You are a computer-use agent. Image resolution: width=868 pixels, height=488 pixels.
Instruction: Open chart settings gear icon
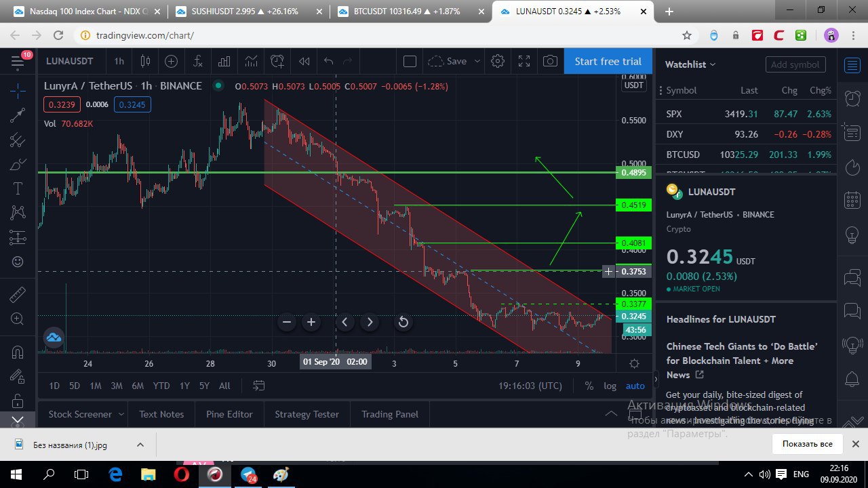click(498, 61)
